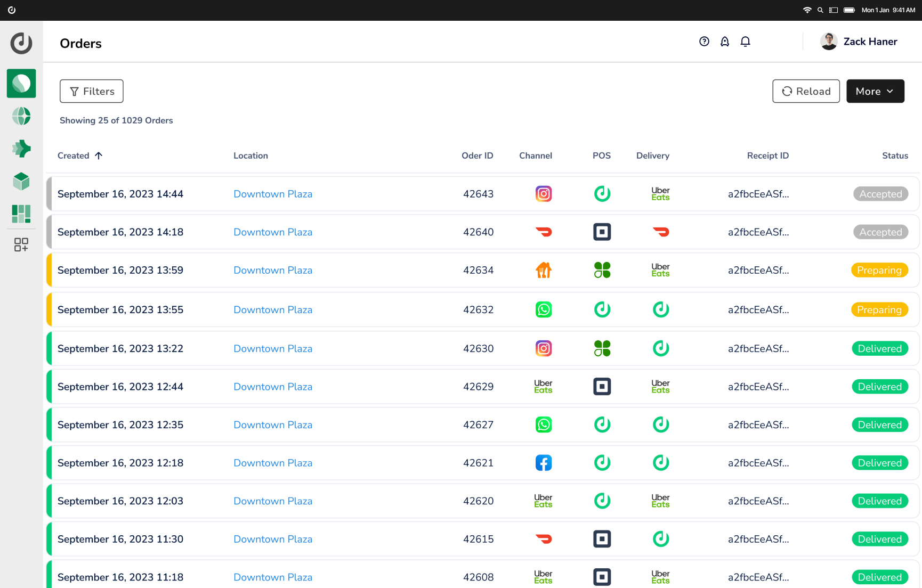Open the notifications bell
922x588 pixels.
coord(745,42)
